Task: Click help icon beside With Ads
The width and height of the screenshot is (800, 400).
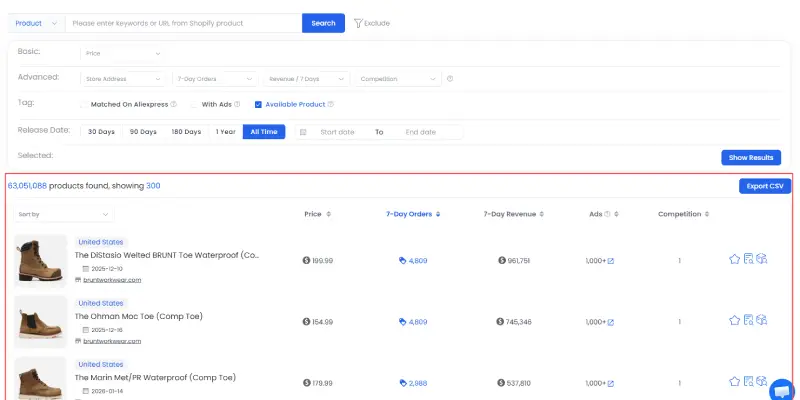Action: click(237, 105)
